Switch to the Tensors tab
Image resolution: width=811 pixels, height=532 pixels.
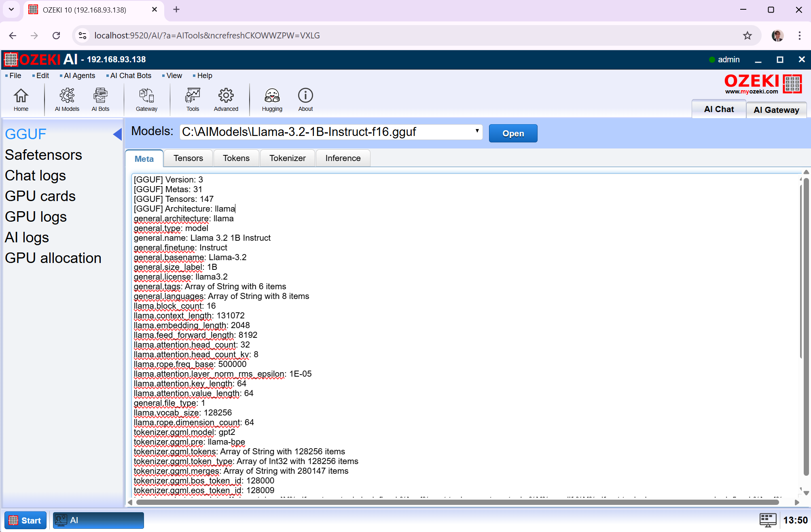pyautogui.click(x=188, y=158)
